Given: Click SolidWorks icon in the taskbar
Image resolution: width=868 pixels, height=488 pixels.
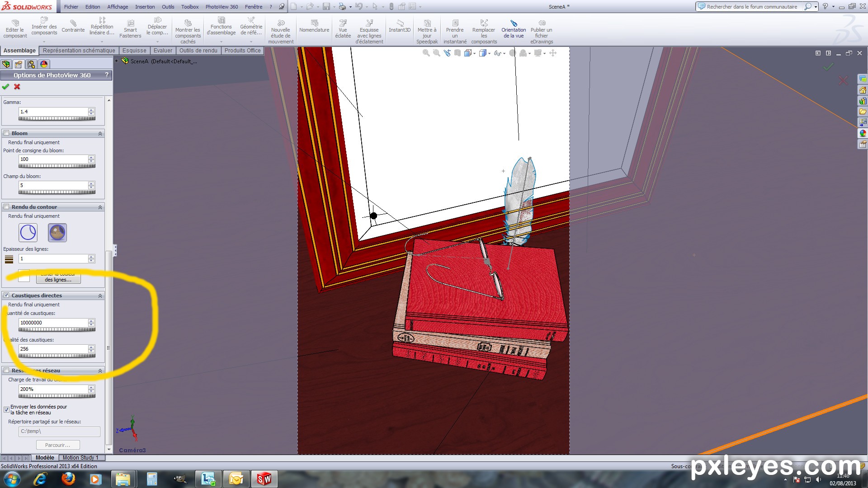Looking at the screenshot, I should [x=264, y=479].
